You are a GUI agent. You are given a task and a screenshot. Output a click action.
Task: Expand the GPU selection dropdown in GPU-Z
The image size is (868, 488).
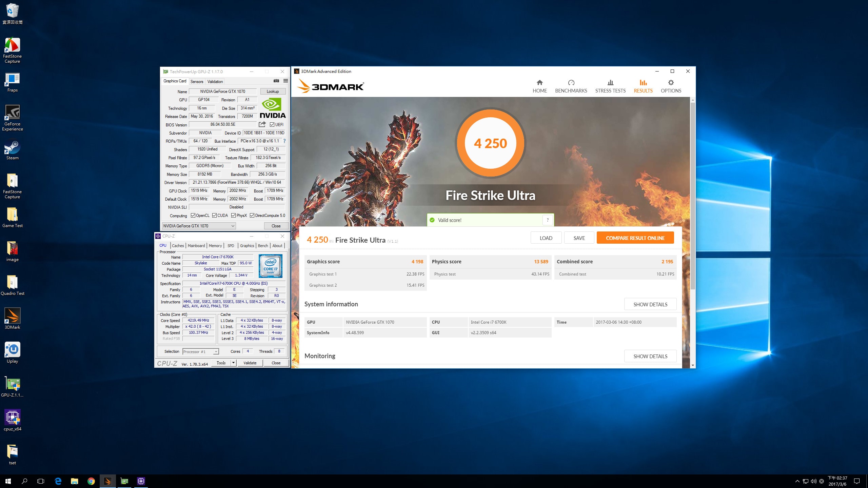(199, 226)
